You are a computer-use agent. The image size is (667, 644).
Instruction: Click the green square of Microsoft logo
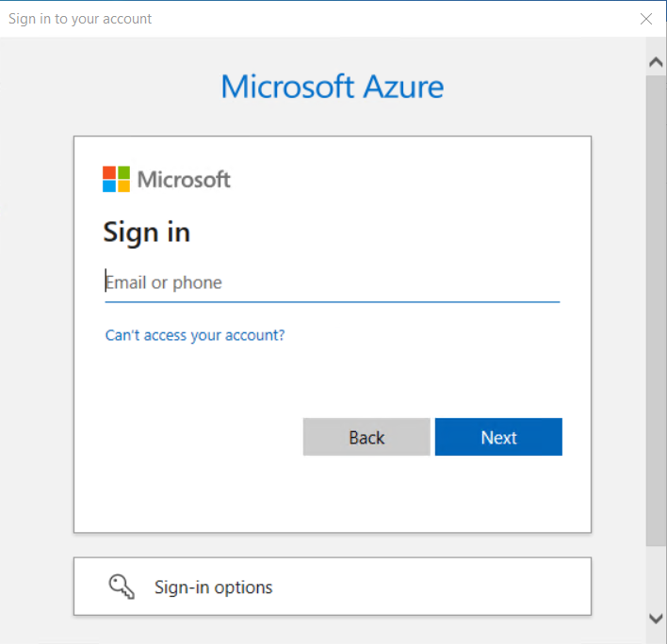[123, 172]
